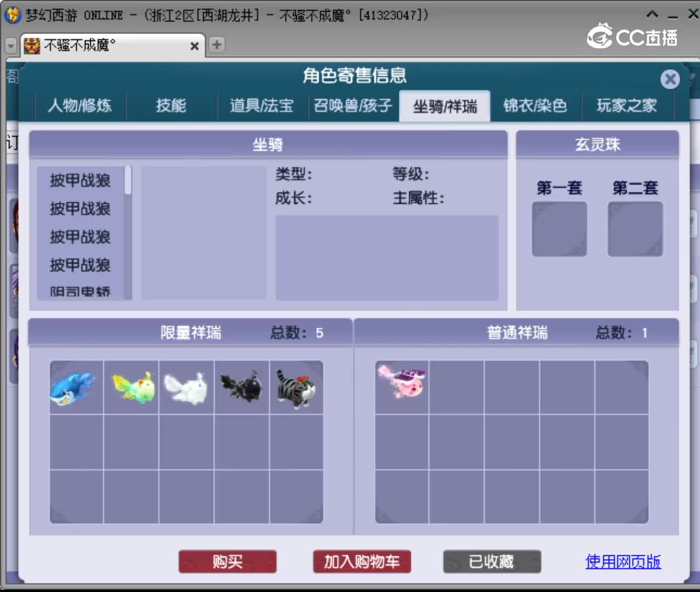Open the 玩家之家 tab

[627, 105]
